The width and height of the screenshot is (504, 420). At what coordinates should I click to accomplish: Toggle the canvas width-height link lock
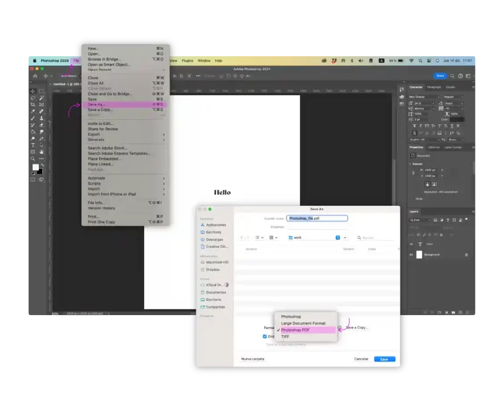[x=413, y=173]
